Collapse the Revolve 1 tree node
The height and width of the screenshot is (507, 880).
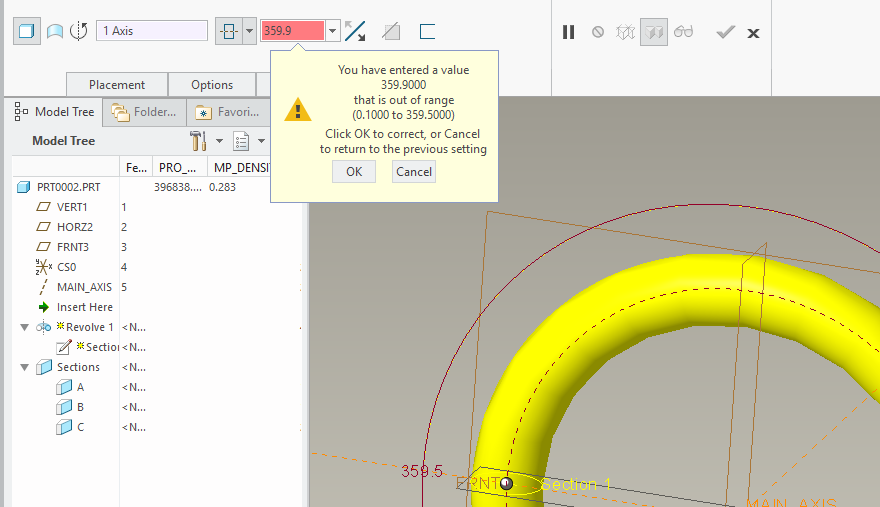(24, 327)
